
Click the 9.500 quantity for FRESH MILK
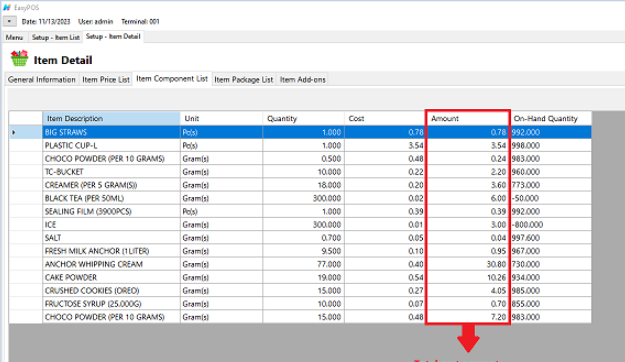[303, 251]
